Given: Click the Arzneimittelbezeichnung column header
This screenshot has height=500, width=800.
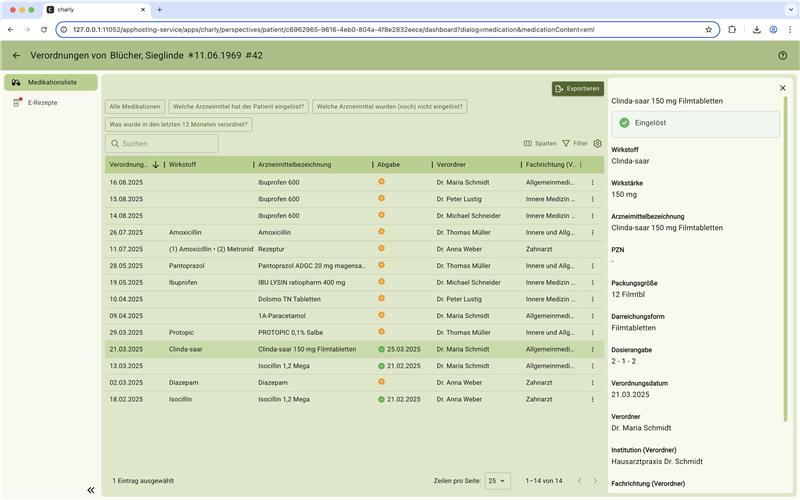Looking at the screenshot, I should (294, 164).
